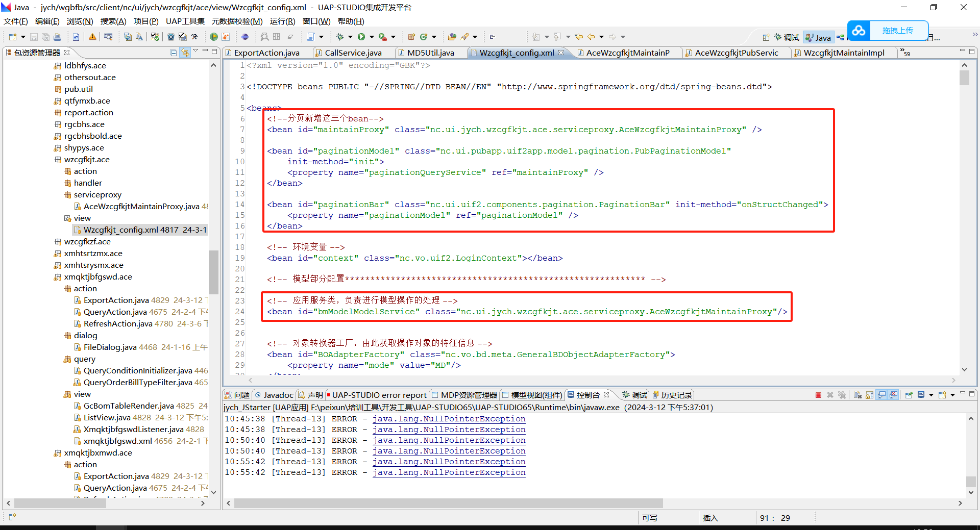Viewport: 980px width, 530px height.
Task: Close the 控制台 console view
Action: (606, 395)
